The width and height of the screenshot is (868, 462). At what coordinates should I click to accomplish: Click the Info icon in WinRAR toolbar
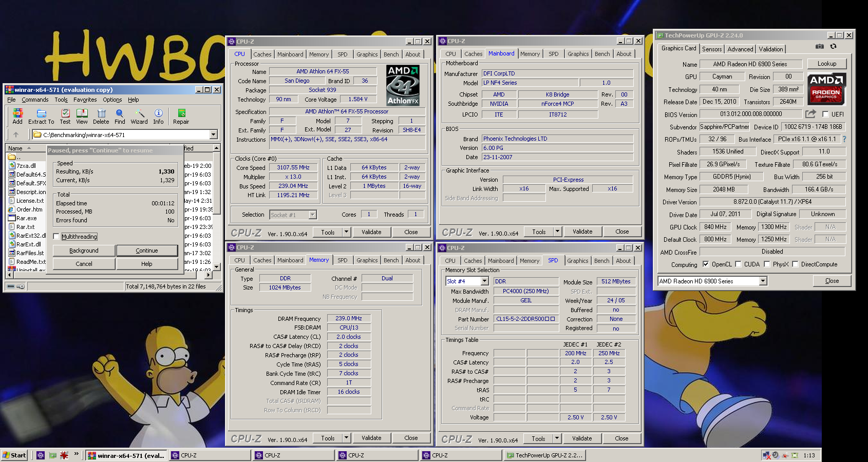[158, 113]
